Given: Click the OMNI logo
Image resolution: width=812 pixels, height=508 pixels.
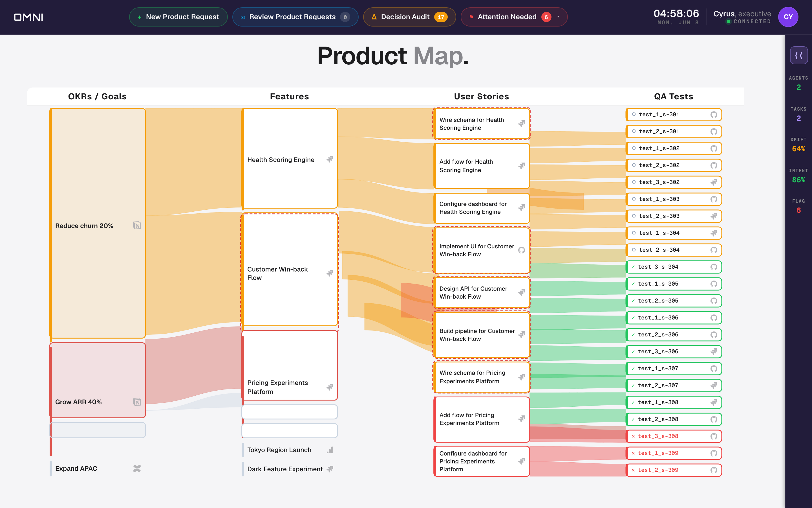Looking at the screenshot, I should point(28,17).
